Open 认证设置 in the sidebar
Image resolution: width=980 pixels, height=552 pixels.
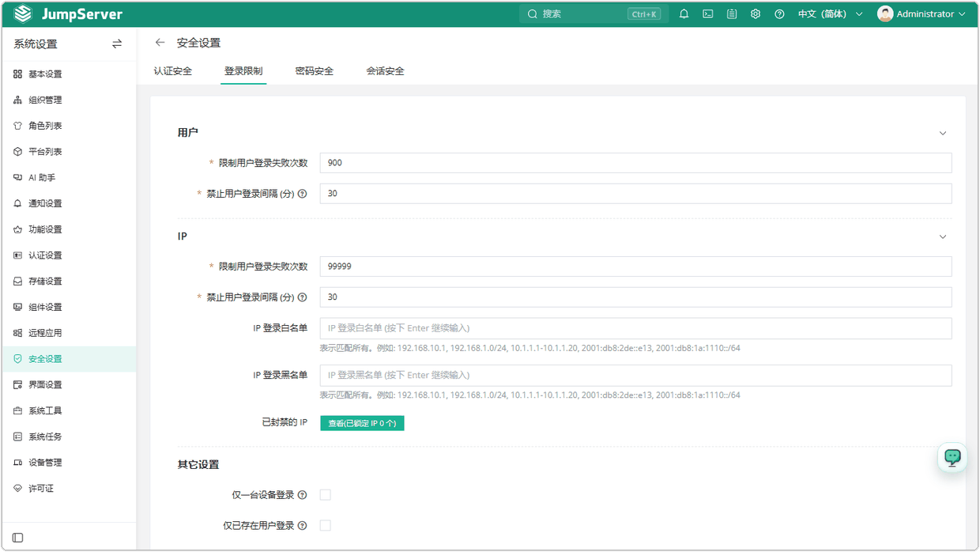[68, 255]
